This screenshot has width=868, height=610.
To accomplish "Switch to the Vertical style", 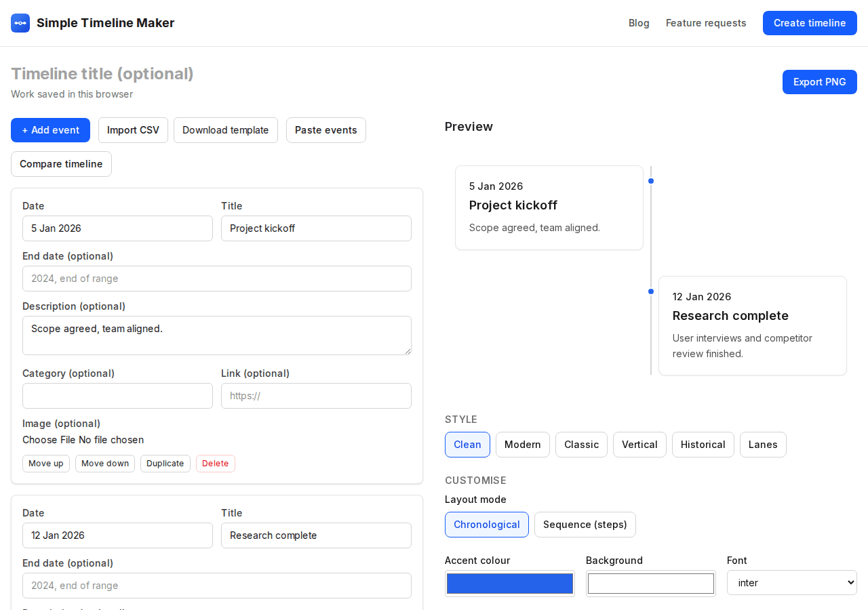I will point(640,445).
